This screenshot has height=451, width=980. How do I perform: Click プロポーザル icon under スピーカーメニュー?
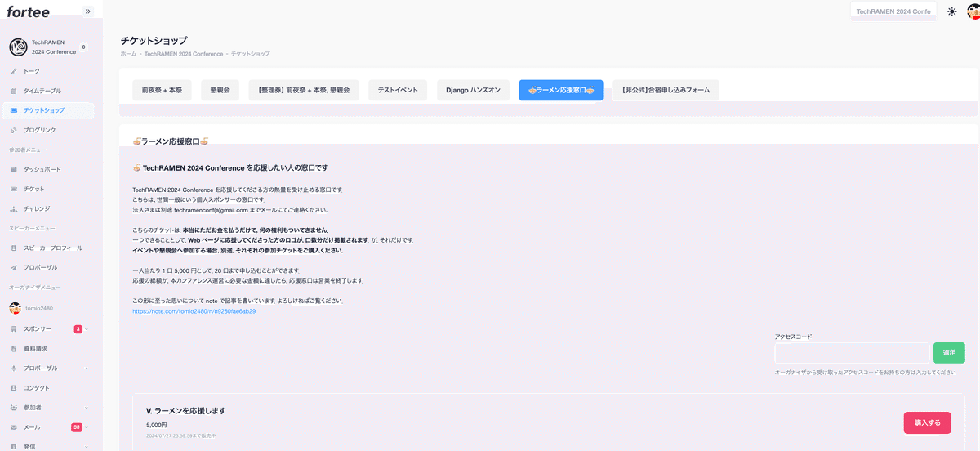pyautogui.click(x=14, y=267)
